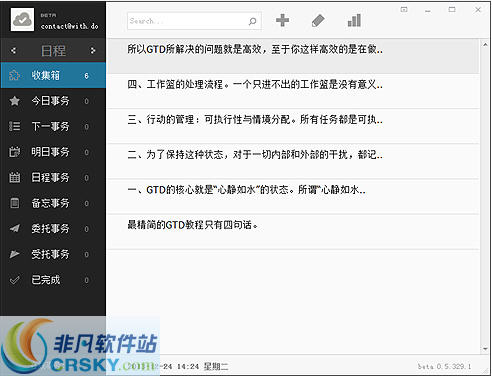Click the contact@with.do account text
Screen dimensions: 492x376
click(70, 26)
